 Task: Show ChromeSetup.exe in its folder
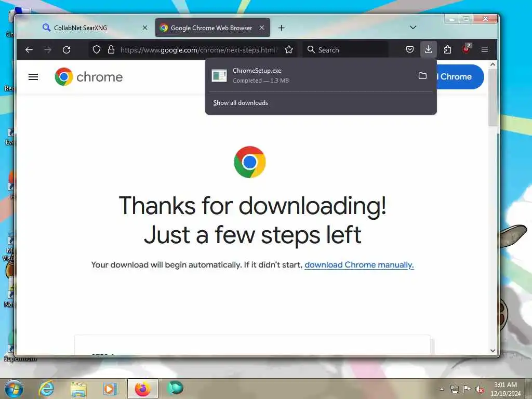(x=422, y=76)
